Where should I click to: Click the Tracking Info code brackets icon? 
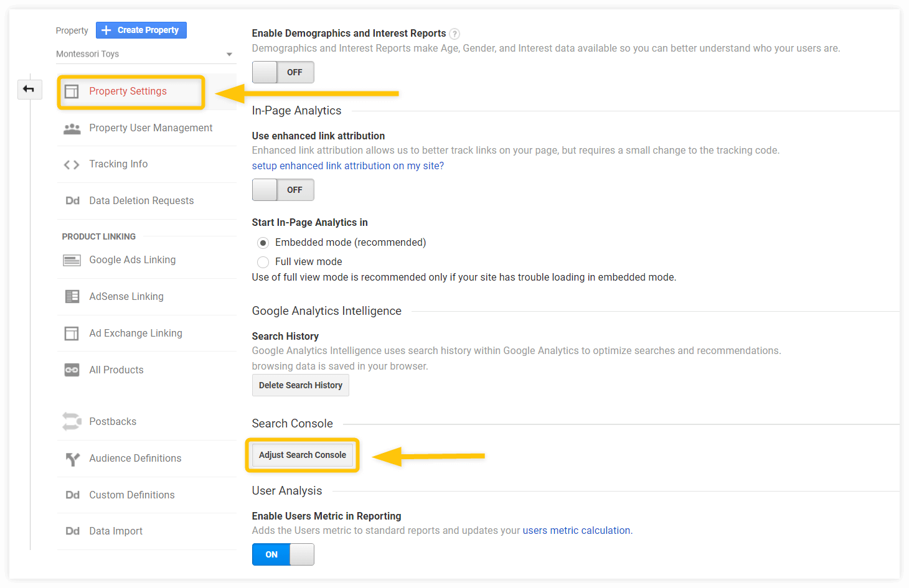click(x=72, y=165)
